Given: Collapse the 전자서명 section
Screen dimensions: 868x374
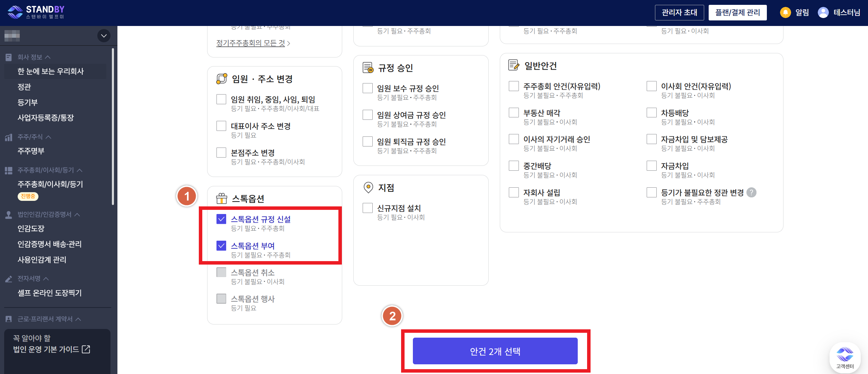Looking at the screenshot, I should click(x=46, y=279).
